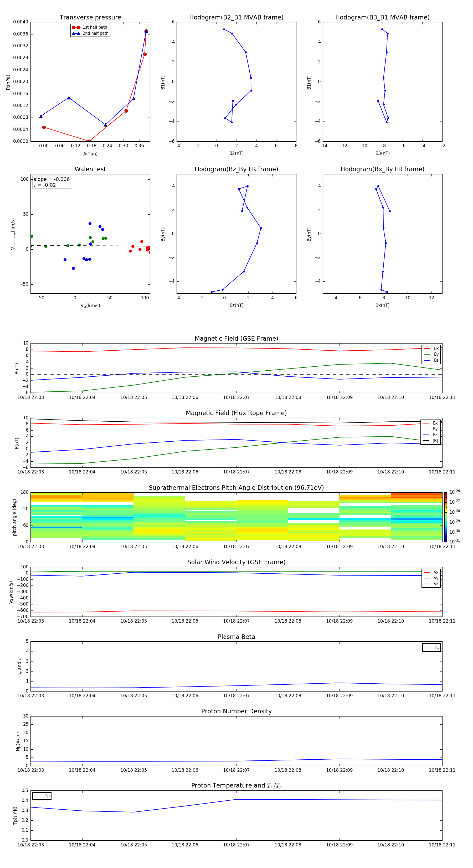The image size is (473, 868).
Task: Click the red data point at zero transverse pressure
Action: tap(89, 141)
